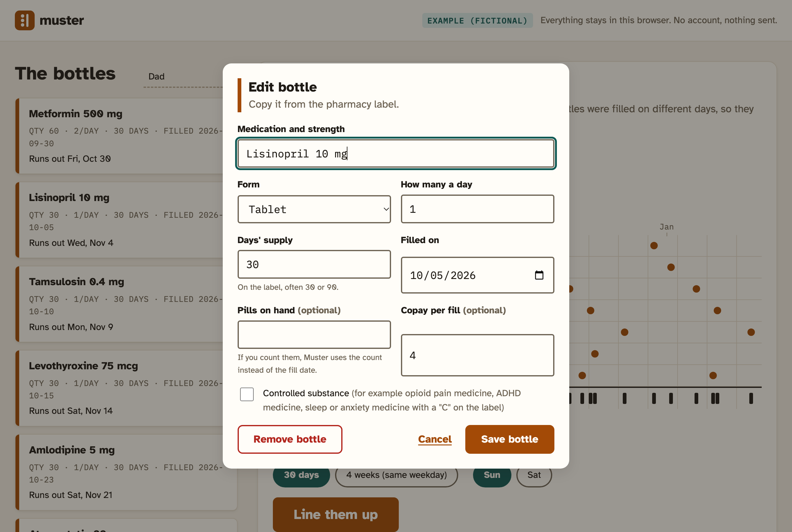Click The bottles heading
Screen dimensions: 792x532
[65, 73]
